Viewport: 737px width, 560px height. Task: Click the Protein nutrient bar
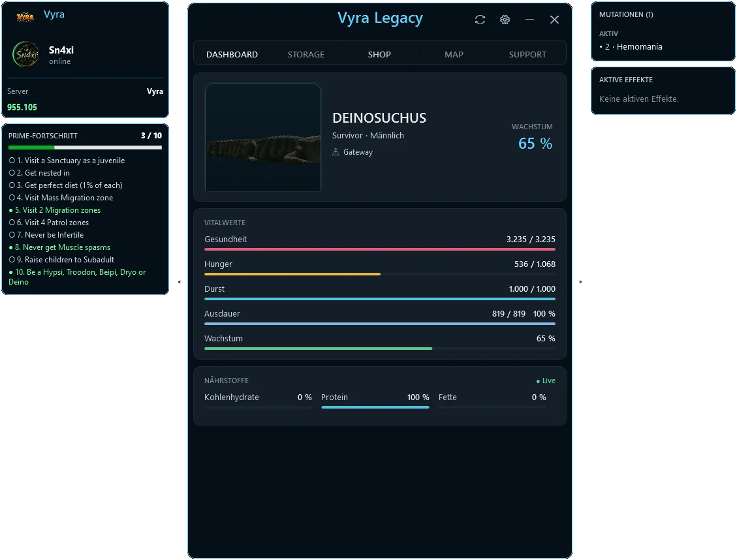[375, 407]
